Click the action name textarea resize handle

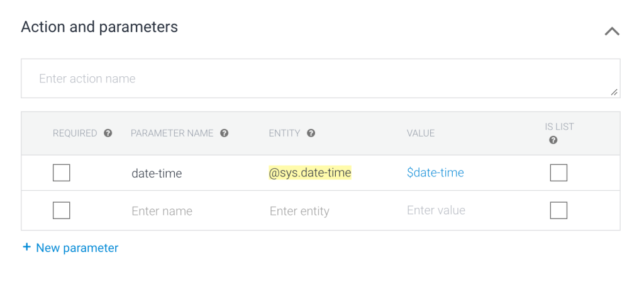point(614,93)
